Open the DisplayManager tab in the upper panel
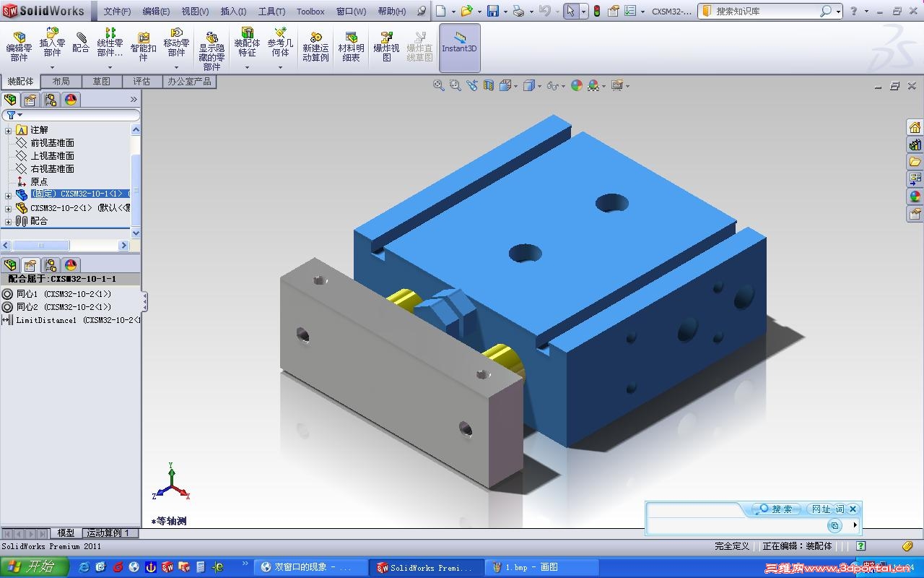The image size is (924, 578). tap(70, 100)
